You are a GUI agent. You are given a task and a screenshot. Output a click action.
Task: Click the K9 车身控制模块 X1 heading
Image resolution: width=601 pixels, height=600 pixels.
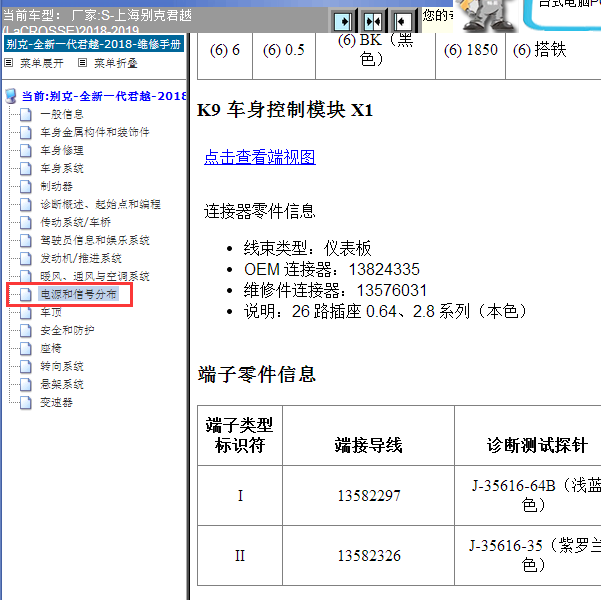(x=285, y=110)
